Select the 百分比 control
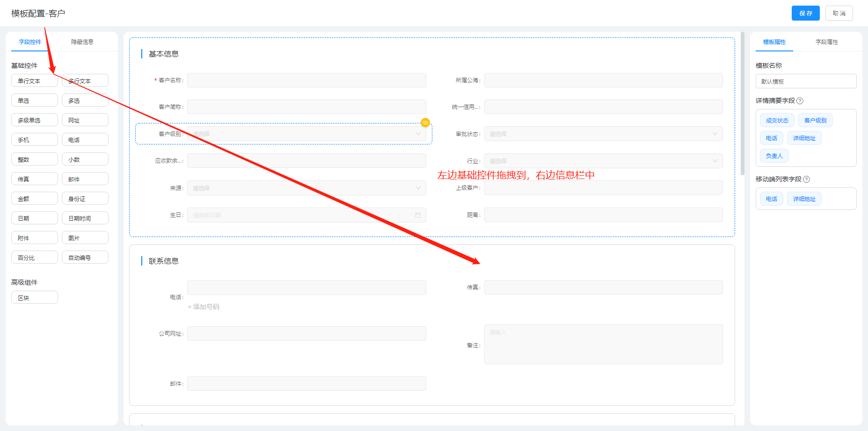Screen dimensions: 868x431 (x=35, y=257)
